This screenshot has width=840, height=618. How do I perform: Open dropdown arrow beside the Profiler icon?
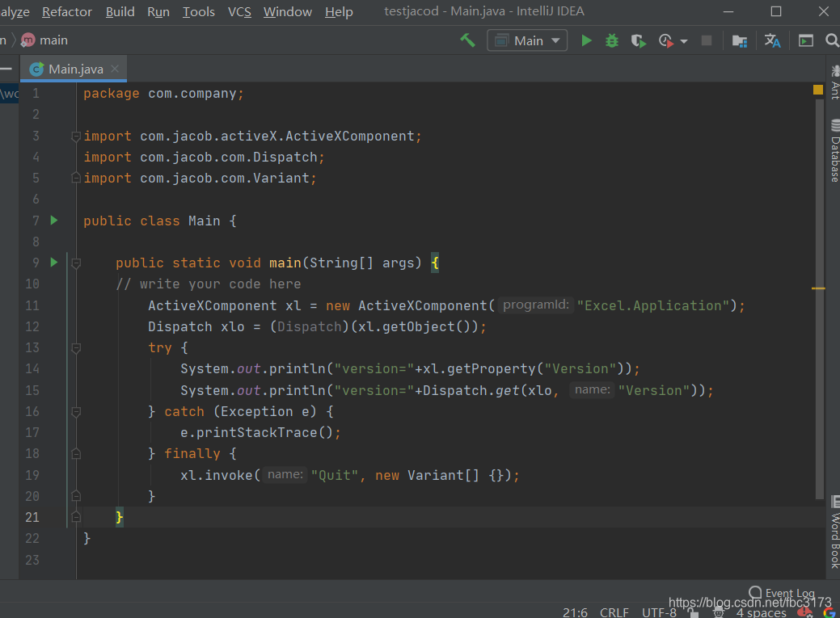point(684,41)
